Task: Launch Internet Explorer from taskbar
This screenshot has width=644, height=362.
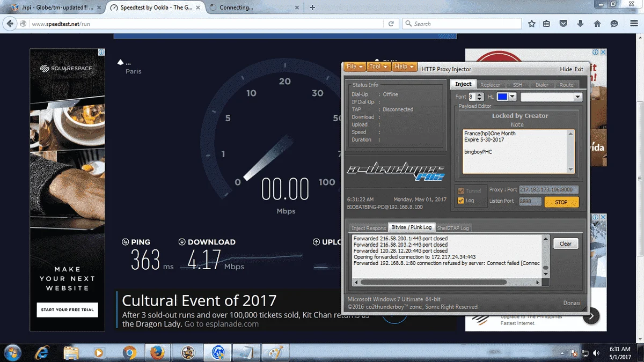Action: point(41,352)
